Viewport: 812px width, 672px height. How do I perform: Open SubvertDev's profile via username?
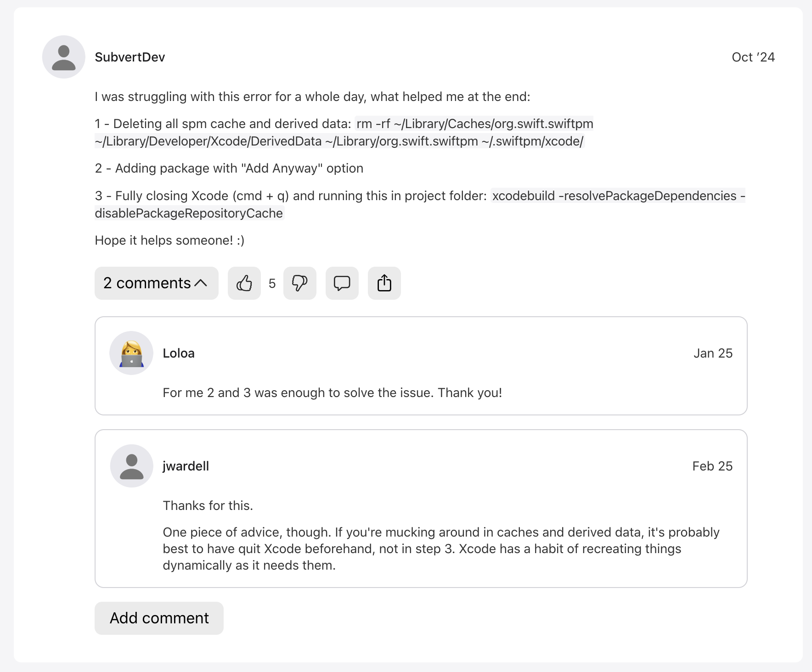coord(130,56)
